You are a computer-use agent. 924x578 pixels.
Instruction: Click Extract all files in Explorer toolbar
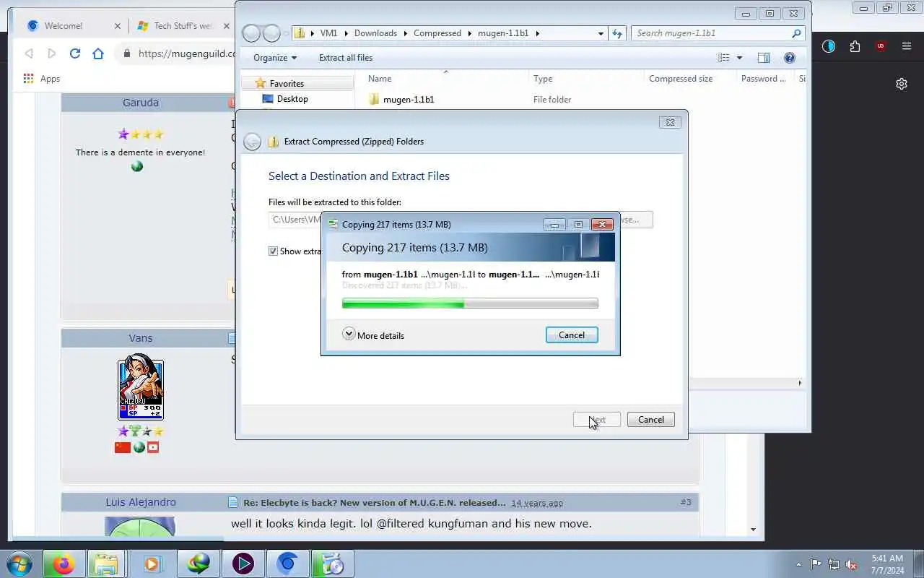(x=346, y=58)
